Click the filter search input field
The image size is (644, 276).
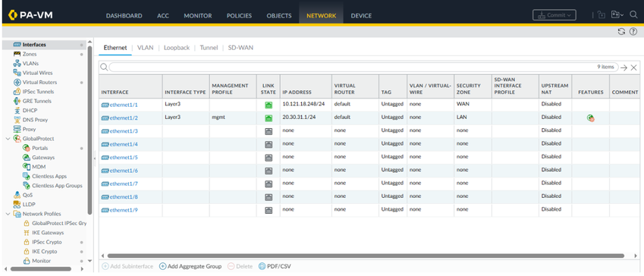[363, 67]
